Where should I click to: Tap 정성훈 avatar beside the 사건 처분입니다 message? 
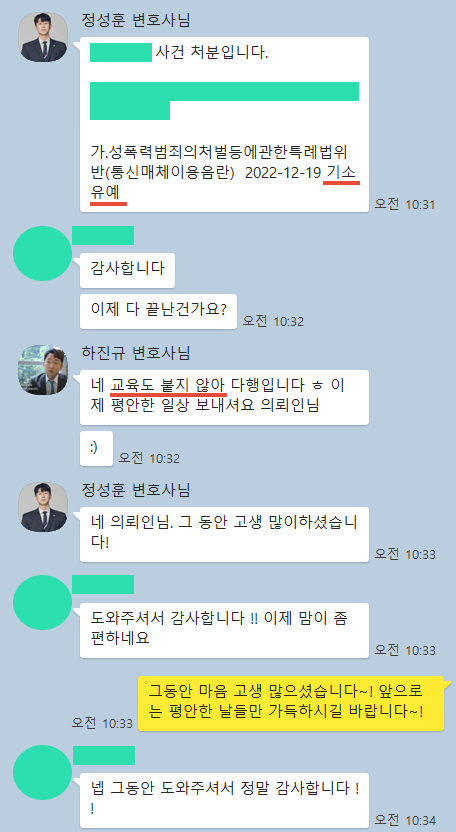coord(43,37)
